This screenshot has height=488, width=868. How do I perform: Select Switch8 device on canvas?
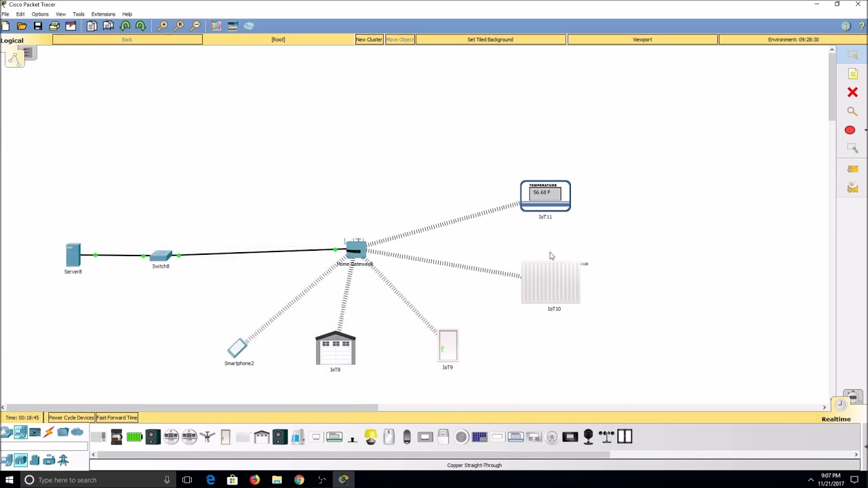(161, 256)
